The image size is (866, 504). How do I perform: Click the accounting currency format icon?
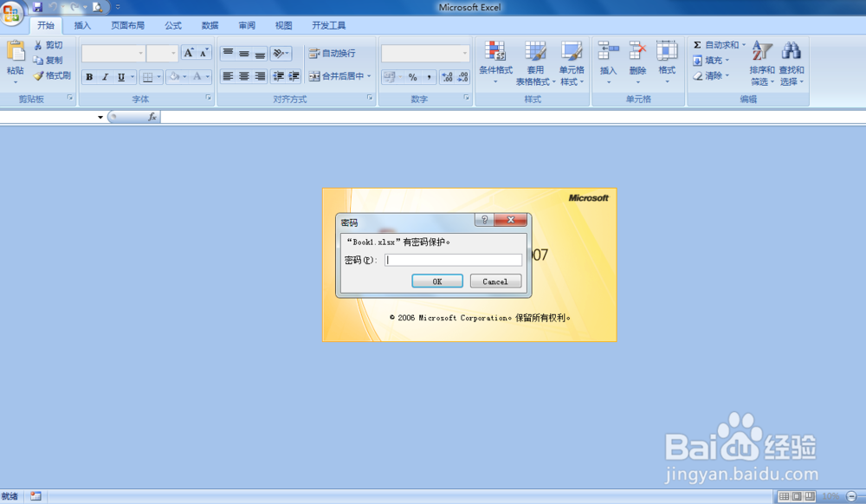(x=389, y=77)
